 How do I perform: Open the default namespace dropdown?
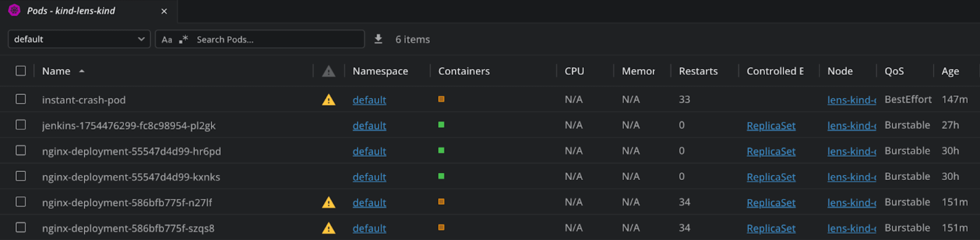click(x=79, y=39)
